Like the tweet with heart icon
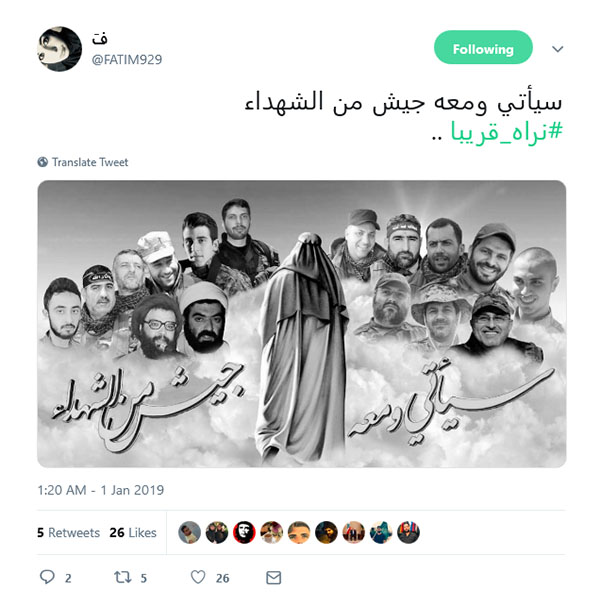This screenshot has width=600, height=607. [198, 577]
